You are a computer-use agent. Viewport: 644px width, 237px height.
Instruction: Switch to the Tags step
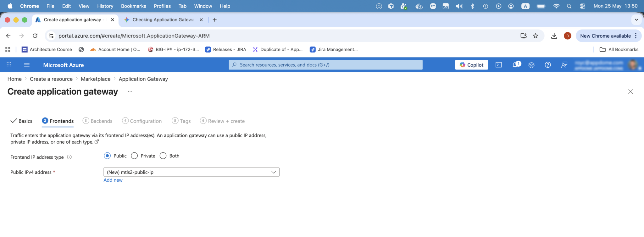tap(181, 121)
